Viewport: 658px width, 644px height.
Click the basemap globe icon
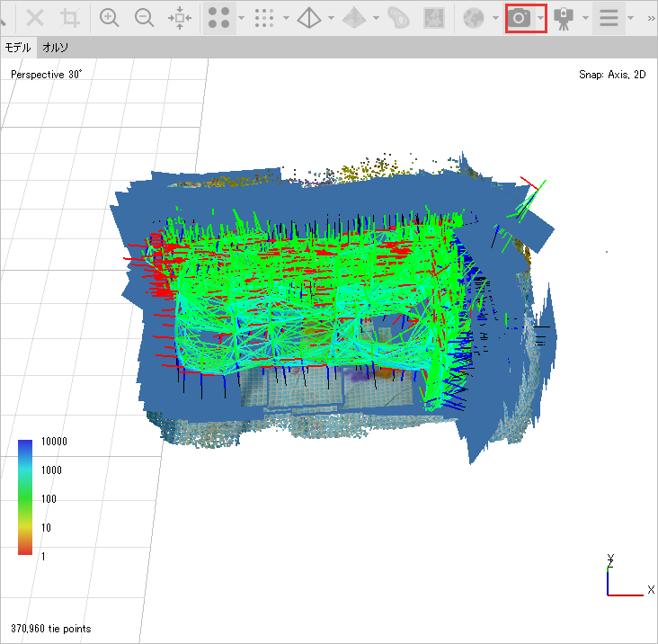(474, 18)
